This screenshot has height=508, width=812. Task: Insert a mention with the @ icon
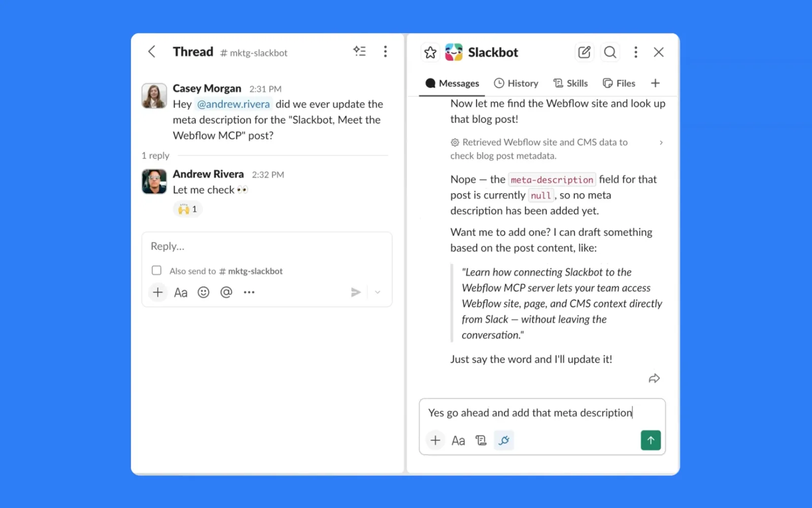226,292
